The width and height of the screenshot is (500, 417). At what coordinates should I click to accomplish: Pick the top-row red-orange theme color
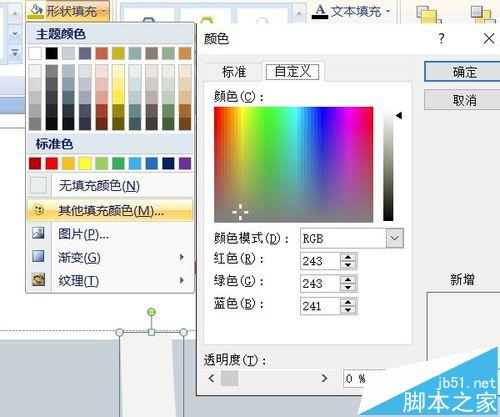click(102, 53)
